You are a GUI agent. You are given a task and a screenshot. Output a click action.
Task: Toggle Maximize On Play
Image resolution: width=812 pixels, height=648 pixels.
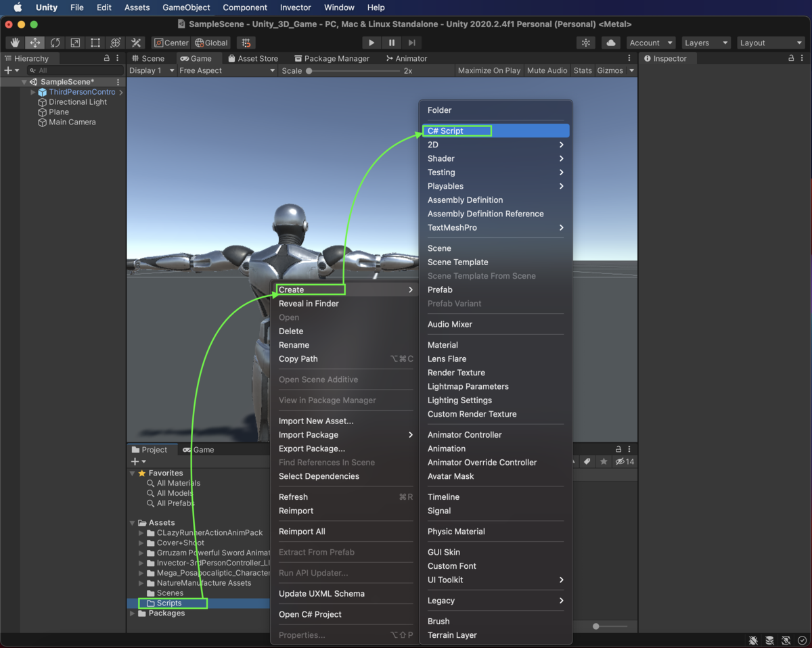tap(489, 70)
